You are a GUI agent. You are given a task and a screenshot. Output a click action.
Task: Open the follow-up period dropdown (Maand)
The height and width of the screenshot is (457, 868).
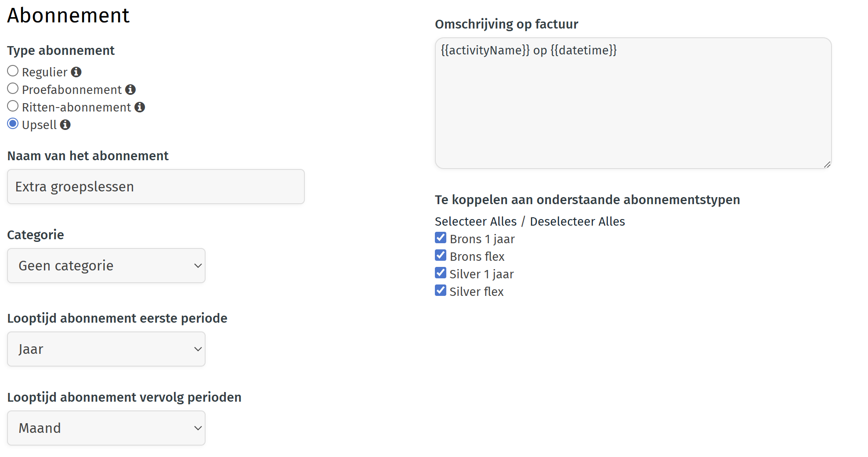(106, 428)
